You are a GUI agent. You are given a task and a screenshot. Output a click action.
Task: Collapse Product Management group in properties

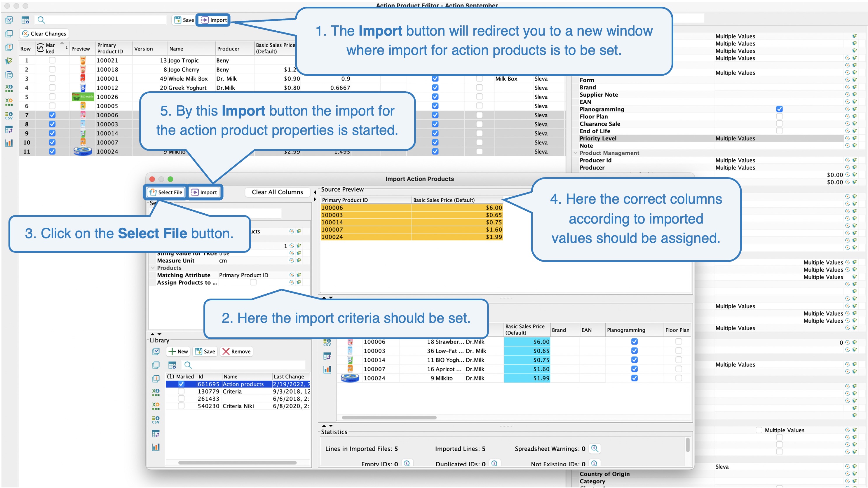[576, 153]
